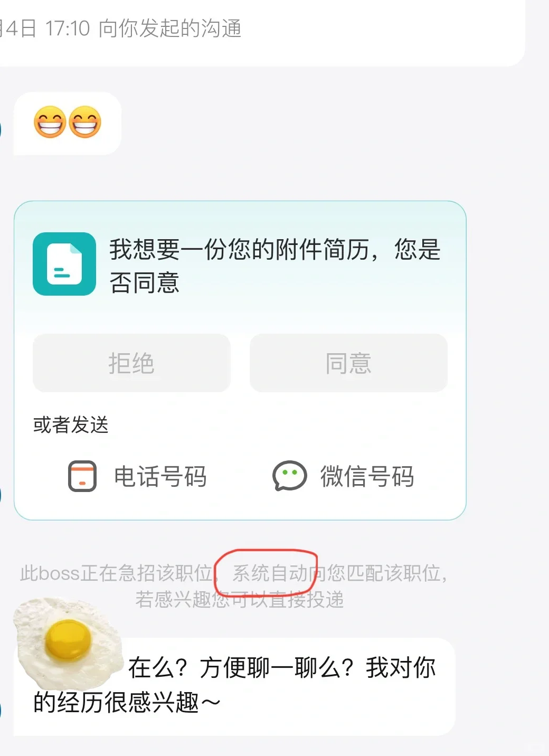Select 微信号码 to send

pyautogui.click(x=367, y=476)
